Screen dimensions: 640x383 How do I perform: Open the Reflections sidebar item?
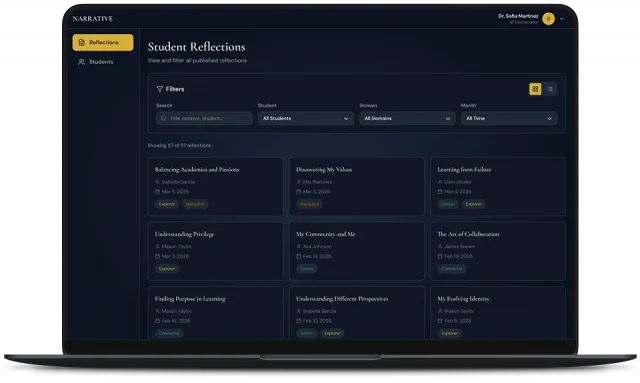click(103, 42)
